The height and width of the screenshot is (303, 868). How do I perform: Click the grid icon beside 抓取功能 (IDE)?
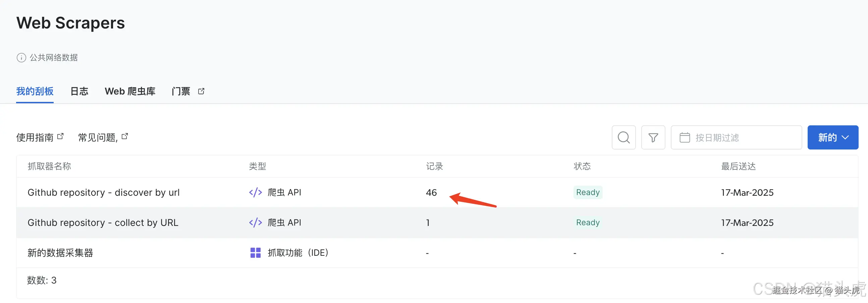point(256,253)
